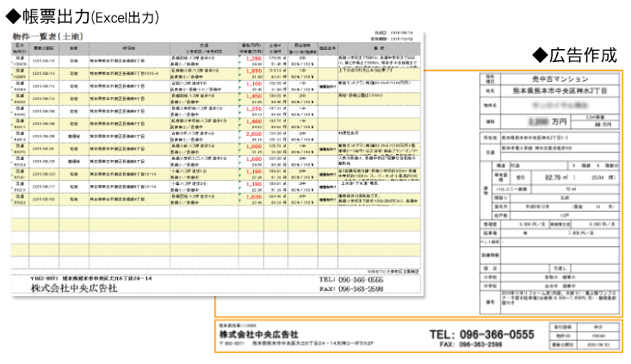The width and height of the screenshot is (631, 364).
Task: Click the 売中古マンション title in the ad
Action: pos(560,79)
